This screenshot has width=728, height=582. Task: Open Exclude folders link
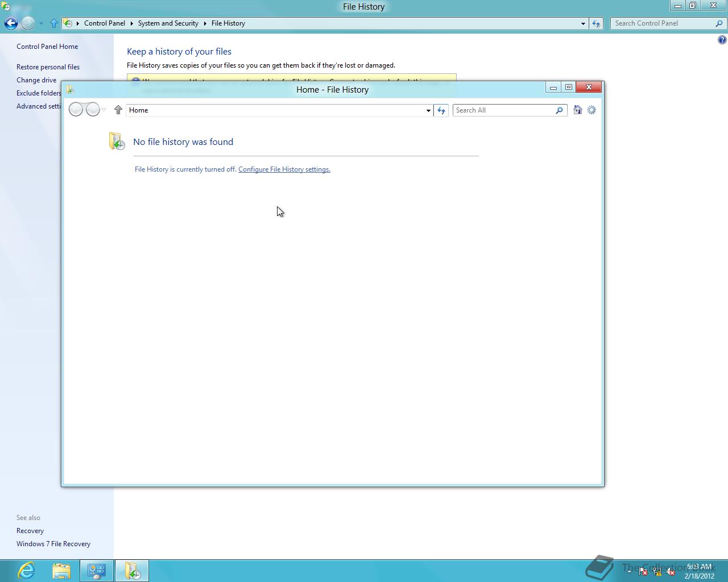click(x=39, y=93)
